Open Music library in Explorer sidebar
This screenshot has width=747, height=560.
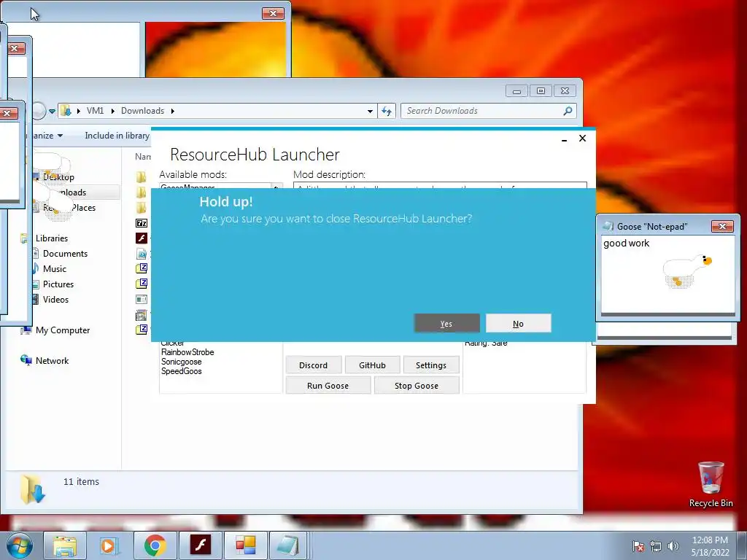point(55,268)
